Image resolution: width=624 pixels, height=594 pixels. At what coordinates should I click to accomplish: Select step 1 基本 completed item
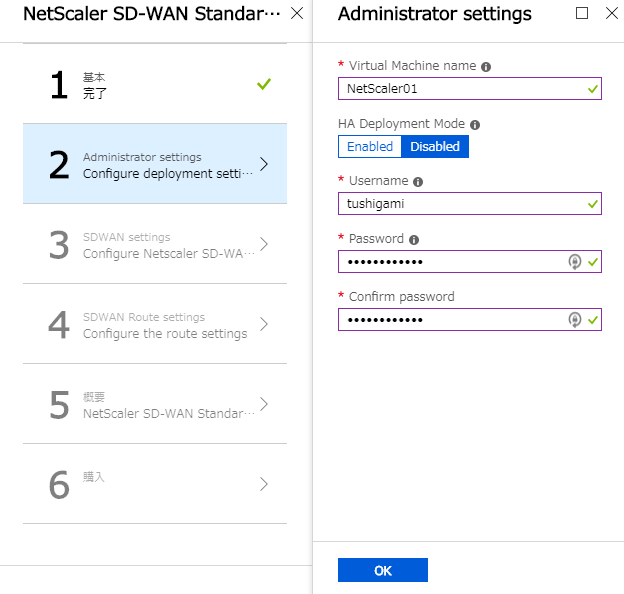pos(155,84)
